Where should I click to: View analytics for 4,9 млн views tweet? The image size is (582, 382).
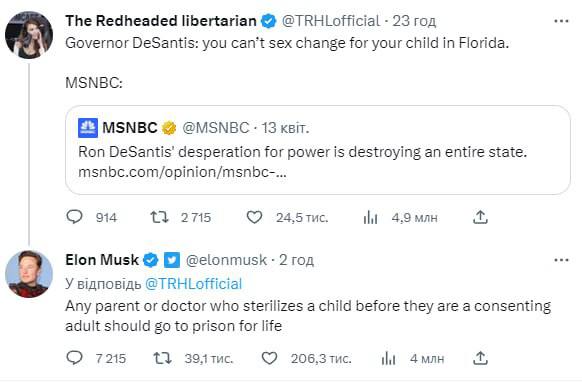pyautogui.click(x=370, y=217)
